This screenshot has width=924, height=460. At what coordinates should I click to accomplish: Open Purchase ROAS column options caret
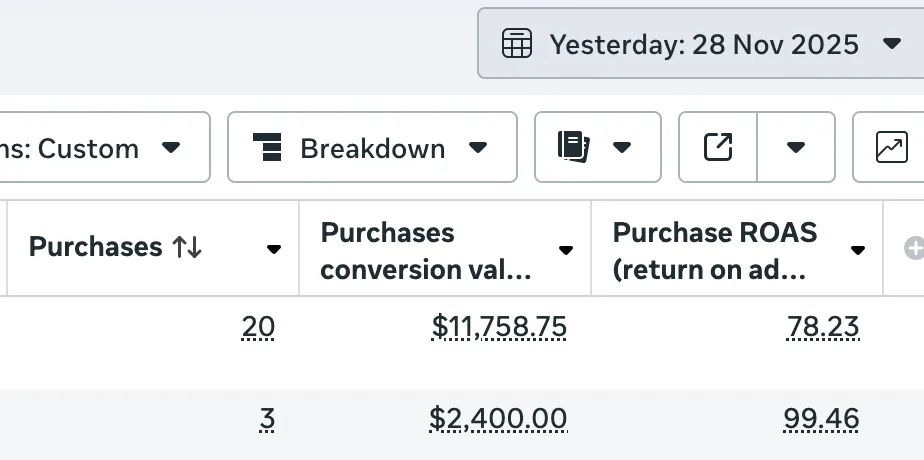pos(857,250)
